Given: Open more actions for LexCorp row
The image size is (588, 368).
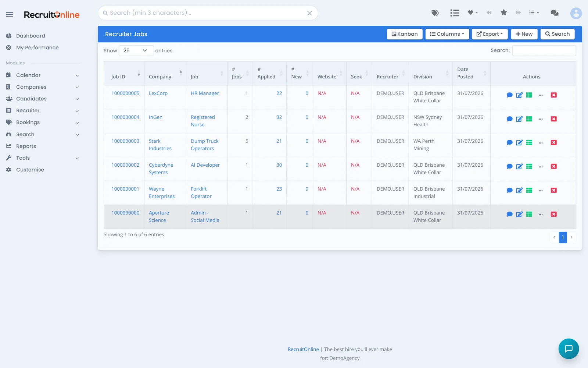Looking at the screenshot, I should point(541,95).
